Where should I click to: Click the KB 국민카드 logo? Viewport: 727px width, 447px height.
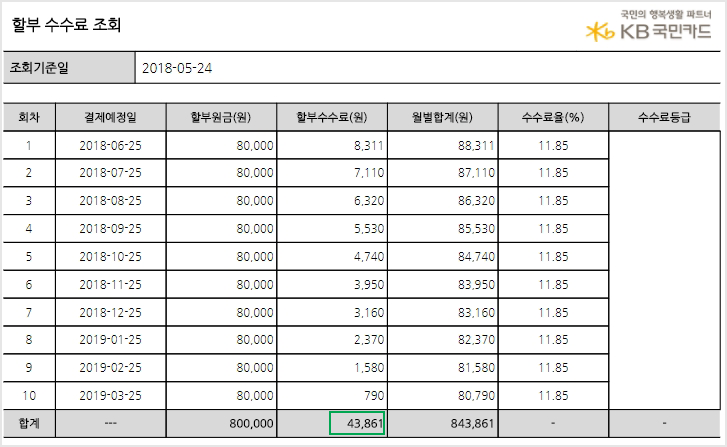tap(648, 27)
